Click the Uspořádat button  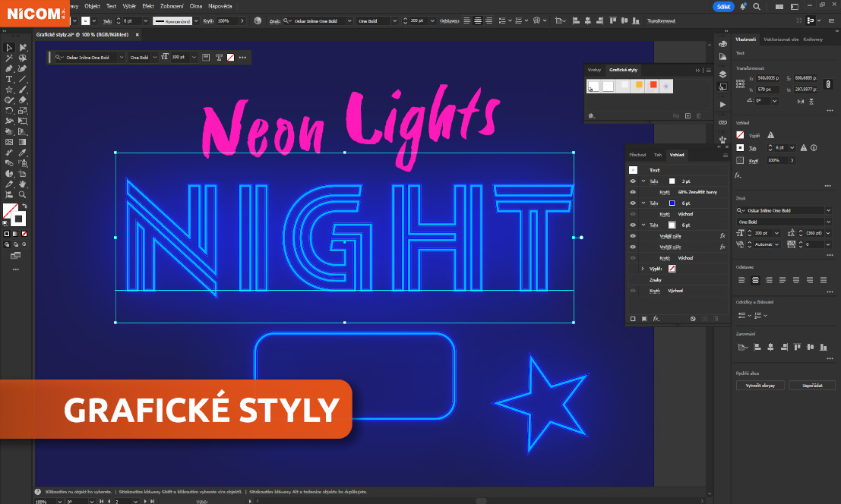coord(812,385)
